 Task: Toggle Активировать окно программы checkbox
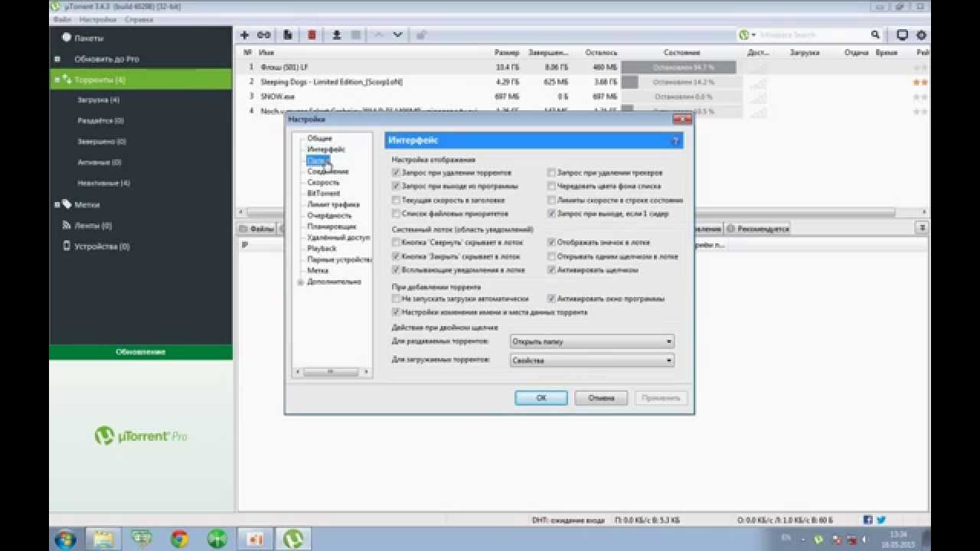tap(551, 298)
